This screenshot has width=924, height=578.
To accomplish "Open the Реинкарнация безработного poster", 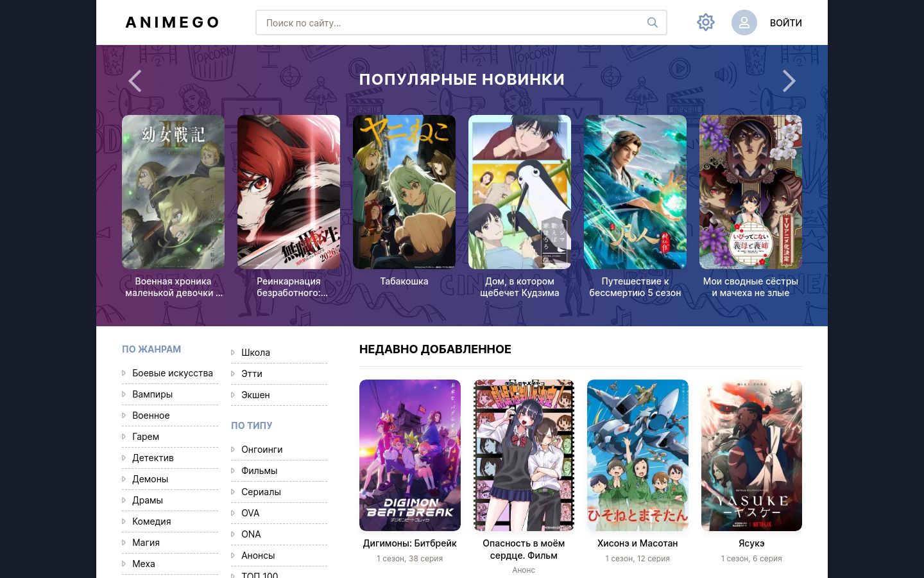I will (289, 192).
